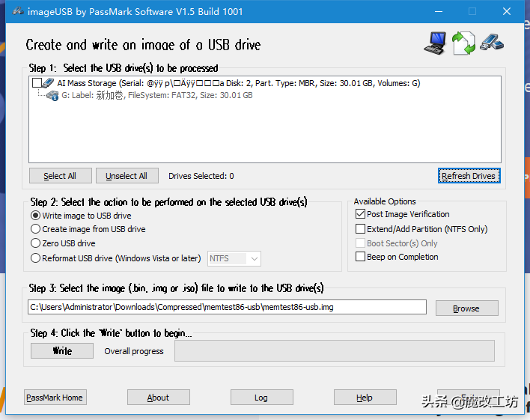Click Refresh Drives button
530x420 pixels.
coord(469,176)
